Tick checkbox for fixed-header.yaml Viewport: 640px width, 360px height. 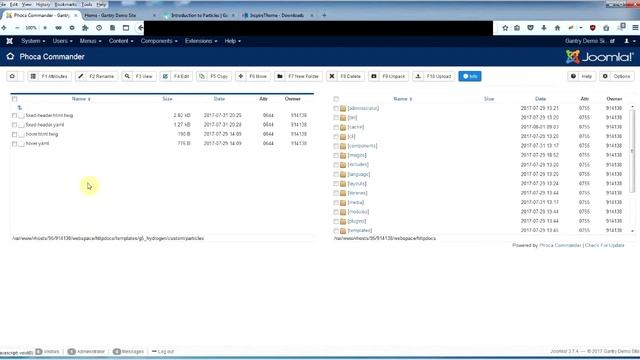[15, 125]
